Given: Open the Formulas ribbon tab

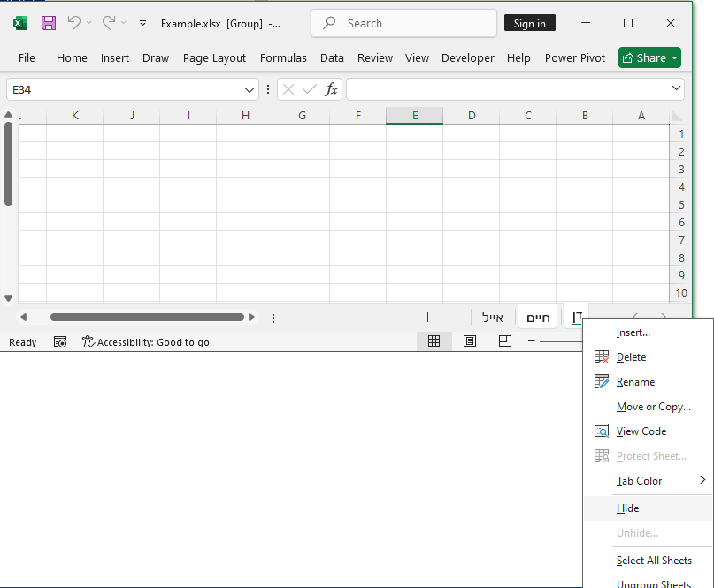Looking at the screenshot, I should [283, 57].
